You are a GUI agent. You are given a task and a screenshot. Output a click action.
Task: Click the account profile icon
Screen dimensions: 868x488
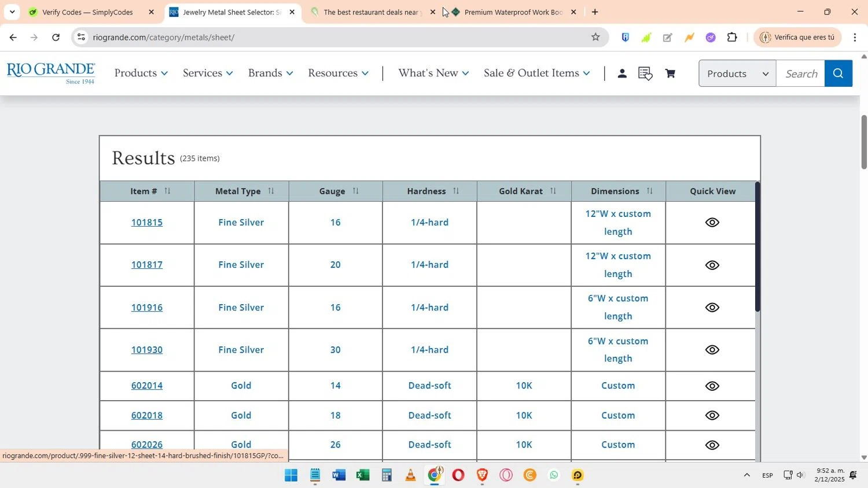pyautogui.click(x=622, y=73)
